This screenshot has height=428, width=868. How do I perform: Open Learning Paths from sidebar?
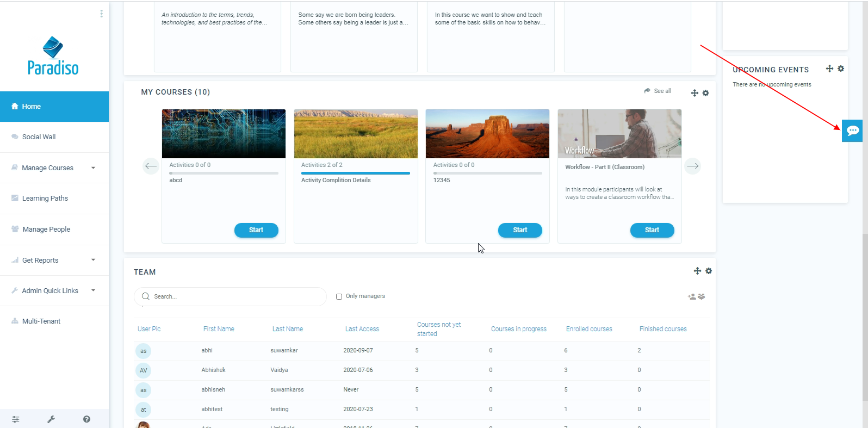[45, 199]
